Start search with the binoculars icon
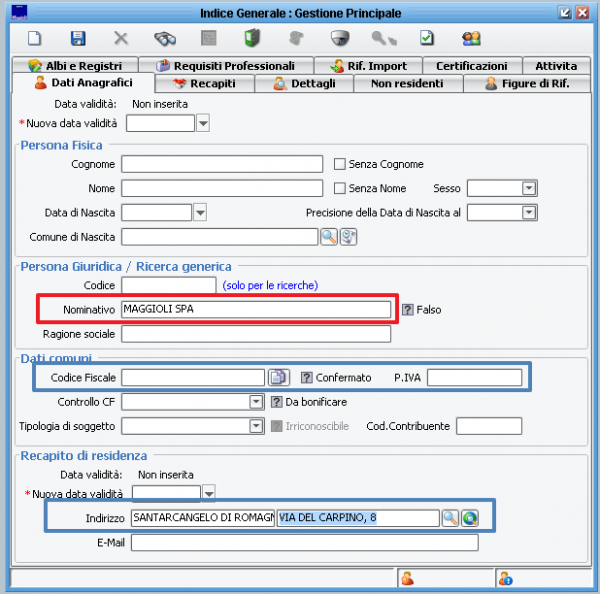The height and width of the screenshot is (594, 600). (165, 38)
